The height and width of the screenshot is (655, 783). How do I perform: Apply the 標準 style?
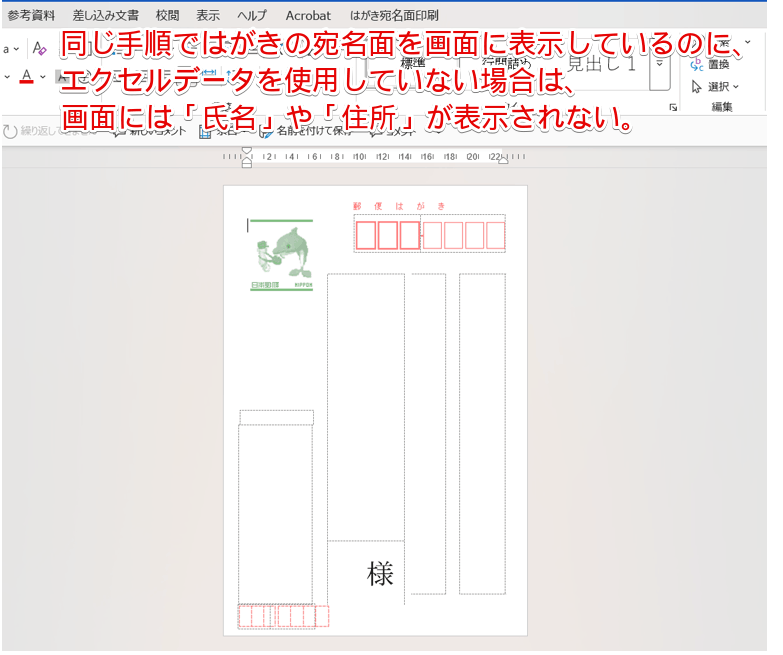(x=413, y=63)
